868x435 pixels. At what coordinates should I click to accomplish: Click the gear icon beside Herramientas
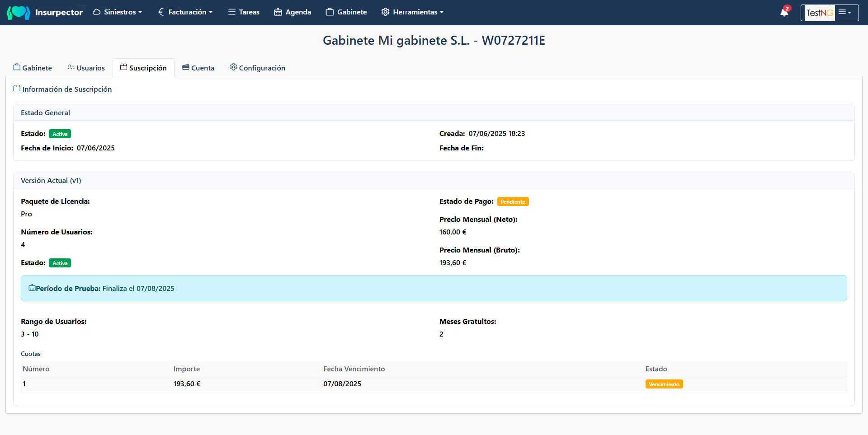pos(385,12)
